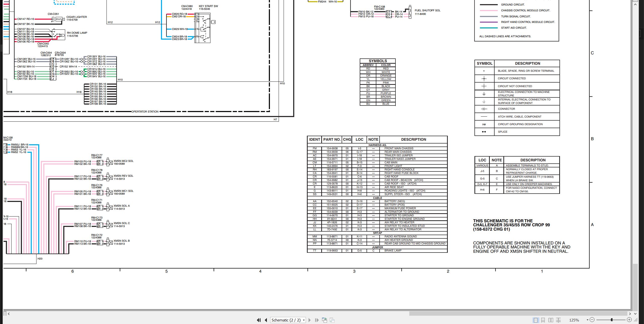
Task: Click the XMSN REV SOL label
Action: pyautogui.click(x=123, y=176)
